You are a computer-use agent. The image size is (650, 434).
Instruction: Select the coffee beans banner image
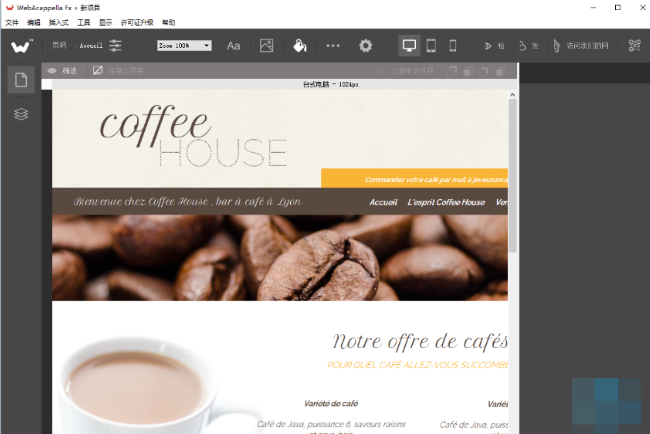coord(280,257)
